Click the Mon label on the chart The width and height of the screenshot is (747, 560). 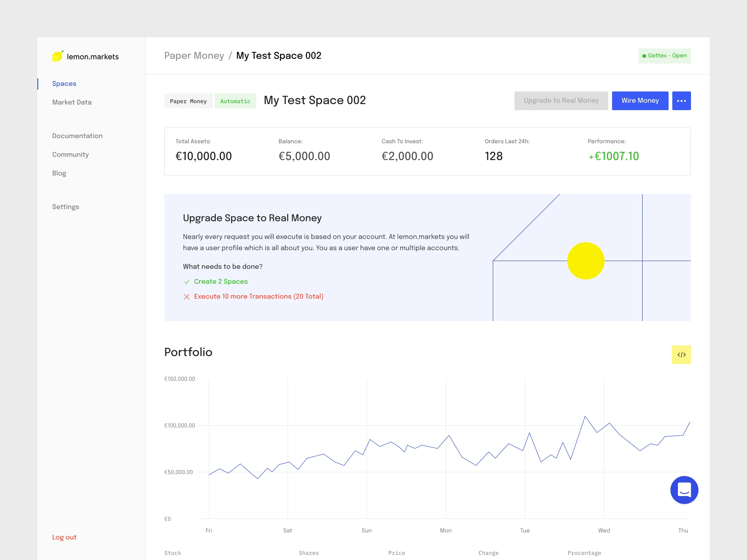point(445,530)
